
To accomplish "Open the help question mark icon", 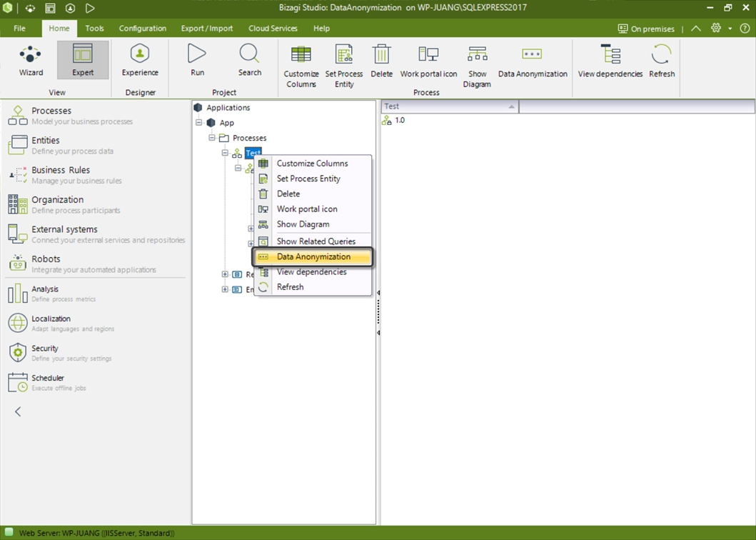I will [745, 28].
